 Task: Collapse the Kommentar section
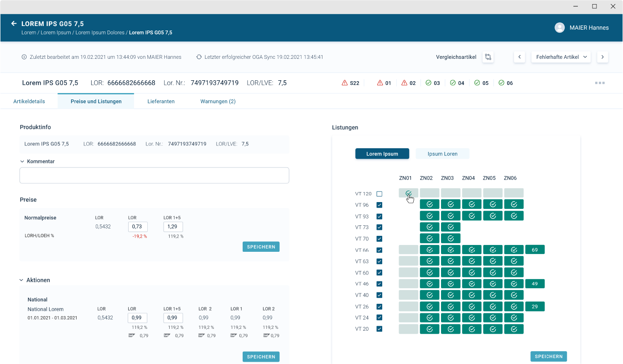[x=22, y=161]
